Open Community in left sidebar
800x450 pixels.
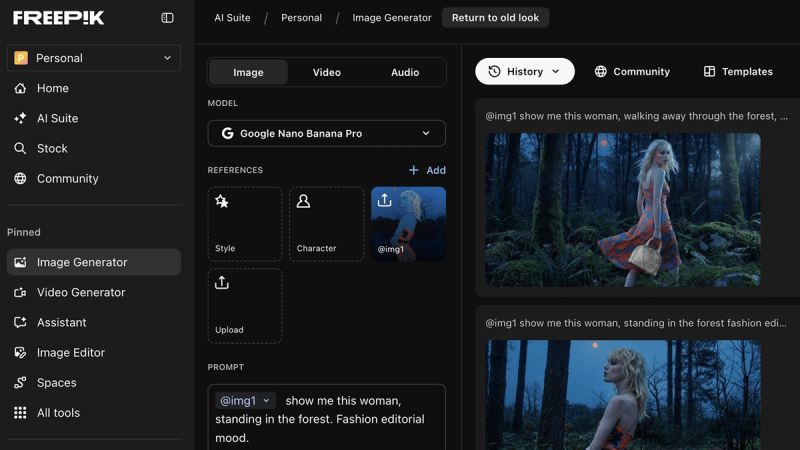click(x=67, y=179)
